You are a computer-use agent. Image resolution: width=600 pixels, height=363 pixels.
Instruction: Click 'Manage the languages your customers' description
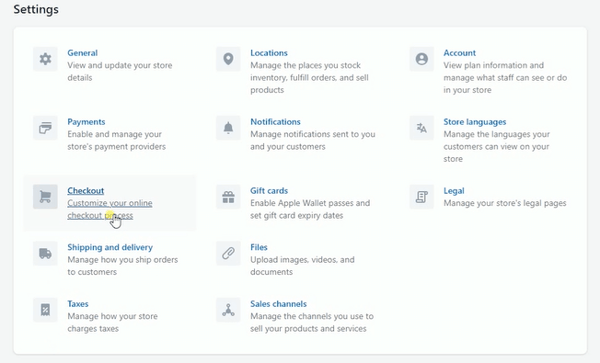click(496, 147)
